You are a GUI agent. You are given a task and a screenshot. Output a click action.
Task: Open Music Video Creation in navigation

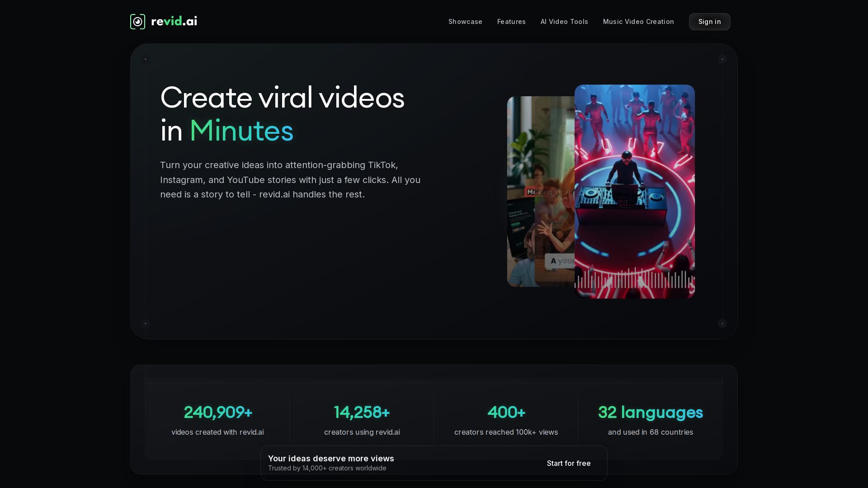pos(638,22)
